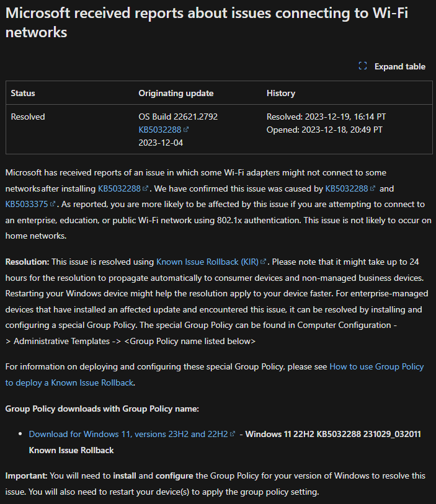Screen dimensions: 436x504
Task: Download for Windows 11 versions 23H2 and 22H2
Action: [x=128, y=434]
